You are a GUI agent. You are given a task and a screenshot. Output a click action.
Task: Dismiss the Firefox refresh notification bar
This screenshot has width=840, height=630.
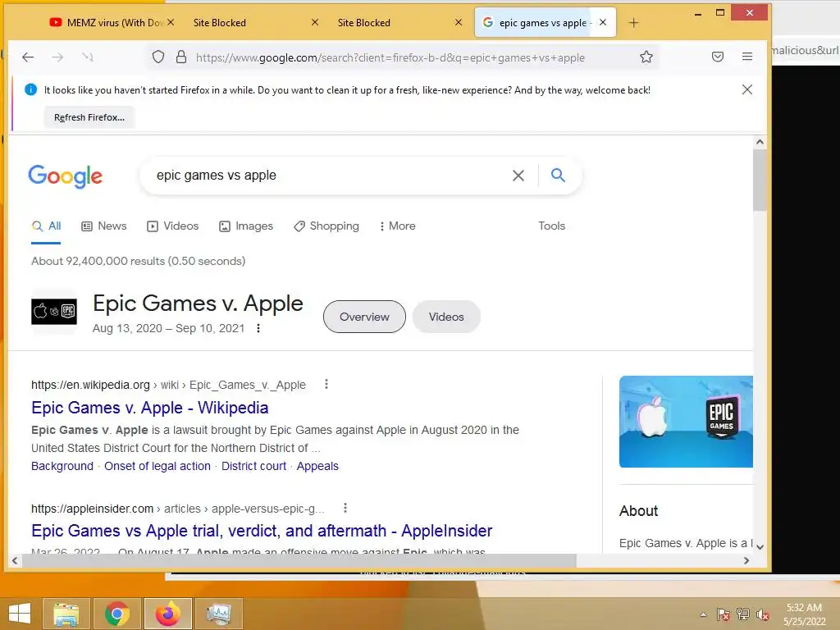746,89
